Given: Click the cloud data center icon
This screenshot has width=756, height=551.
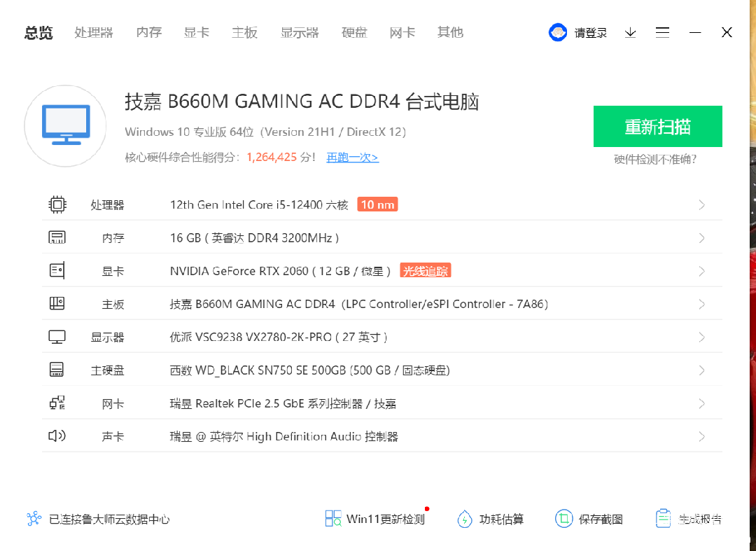Looking at the screenshot, I should click(34, 519).
